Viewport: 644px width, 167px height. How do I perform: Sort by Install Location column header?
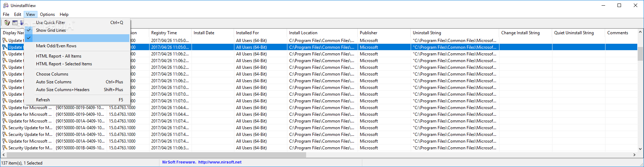(322, 33)
